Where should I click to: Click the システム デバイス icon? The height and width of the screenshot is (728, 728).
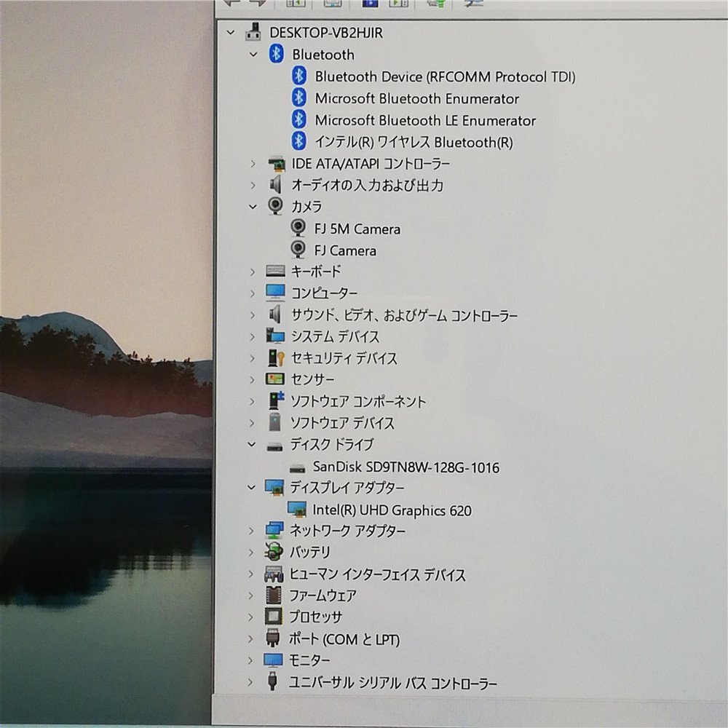(x=275, y=336)
